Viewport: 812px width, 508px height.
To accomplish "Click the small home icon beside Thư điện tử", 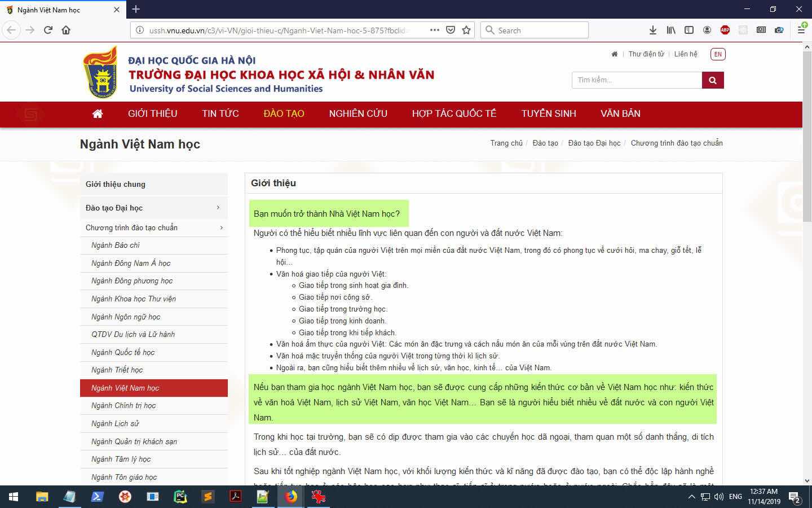I will pos(614,54).
